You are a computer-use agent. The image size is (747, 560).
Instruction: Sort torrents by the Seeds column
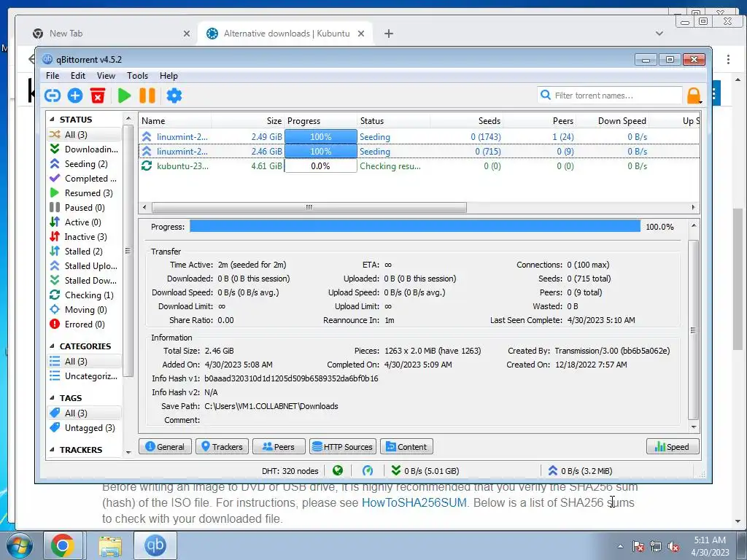(x=466, y=121)
